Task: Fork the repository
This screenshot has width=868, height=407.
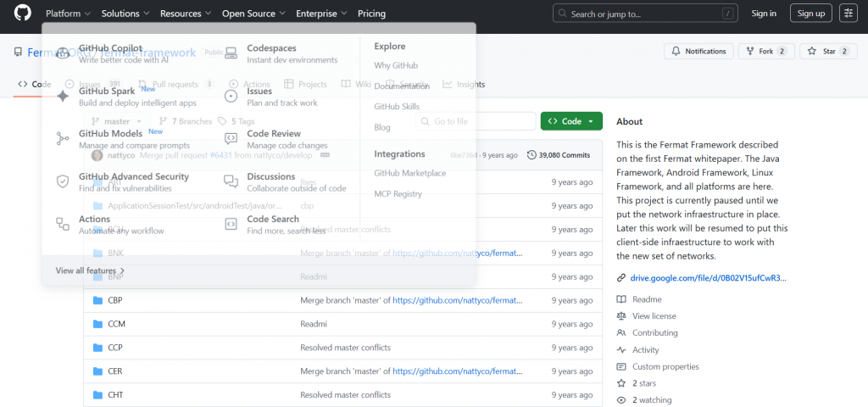Action: 766,51
